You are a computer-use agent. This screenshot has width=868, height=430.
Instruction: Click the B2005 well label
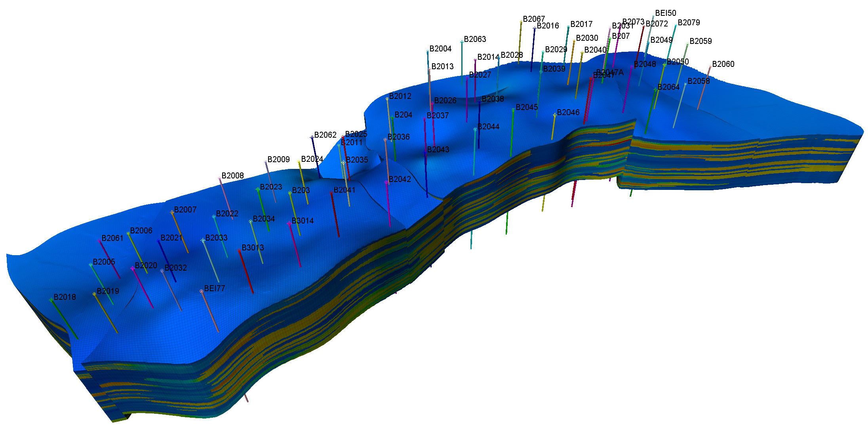tap(104, 262)
